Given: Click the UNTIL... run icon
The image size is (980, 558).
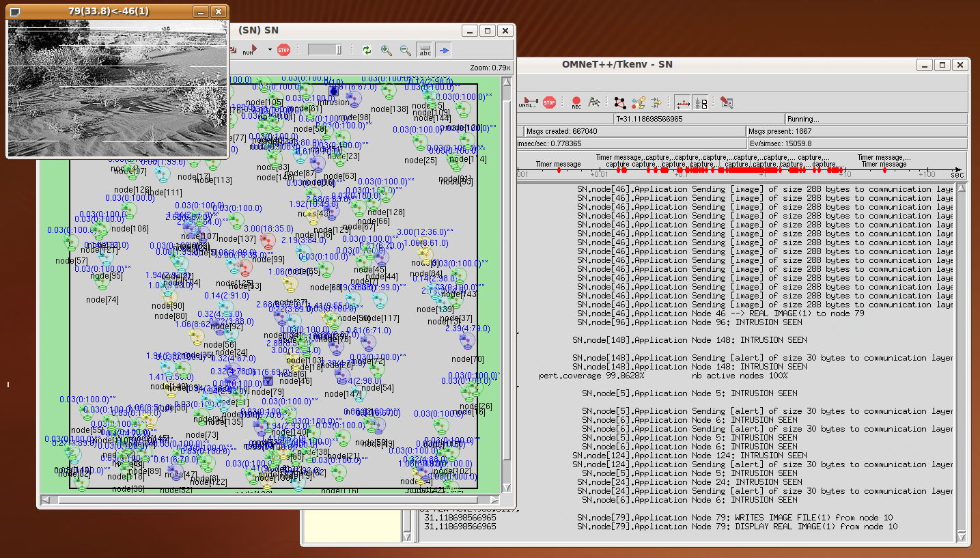Looking at the screenshot, I should 528,102.
